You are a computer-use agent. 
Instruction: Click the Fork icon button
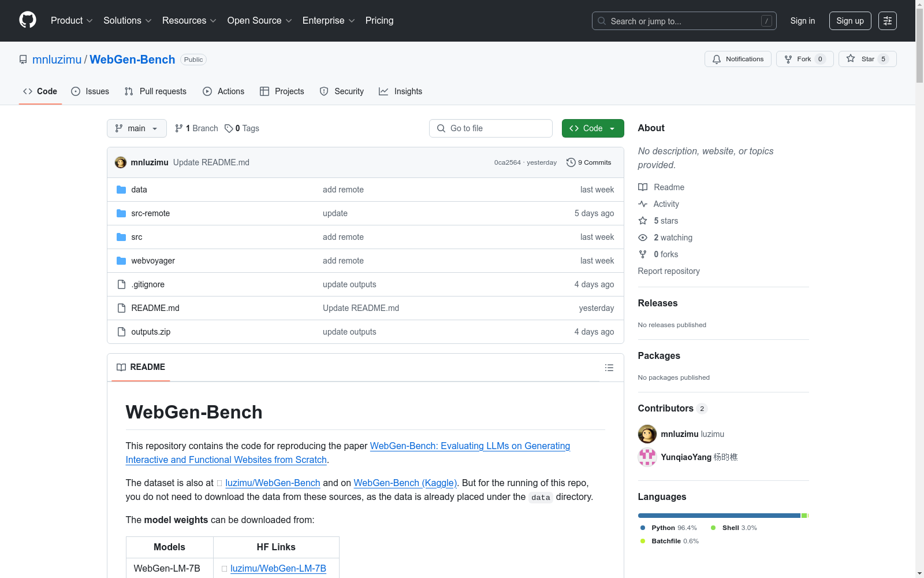pos(805,59)
